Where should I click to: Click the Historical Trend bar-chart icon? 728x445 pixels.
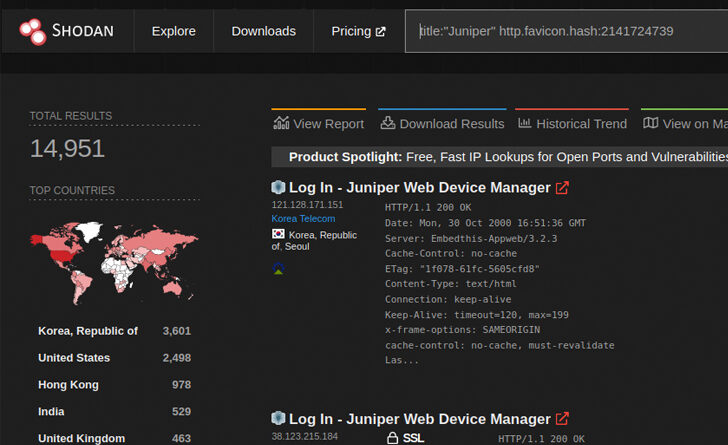pos(525,123)
